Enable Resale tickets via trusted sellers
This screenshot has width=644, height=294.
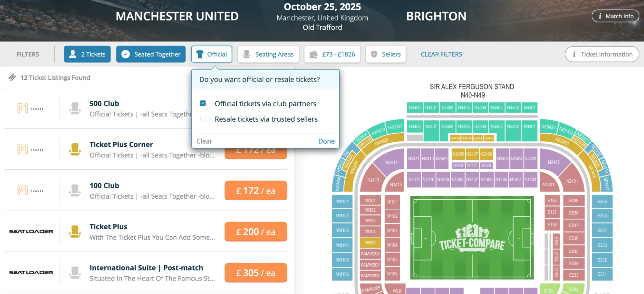point(203,119)
